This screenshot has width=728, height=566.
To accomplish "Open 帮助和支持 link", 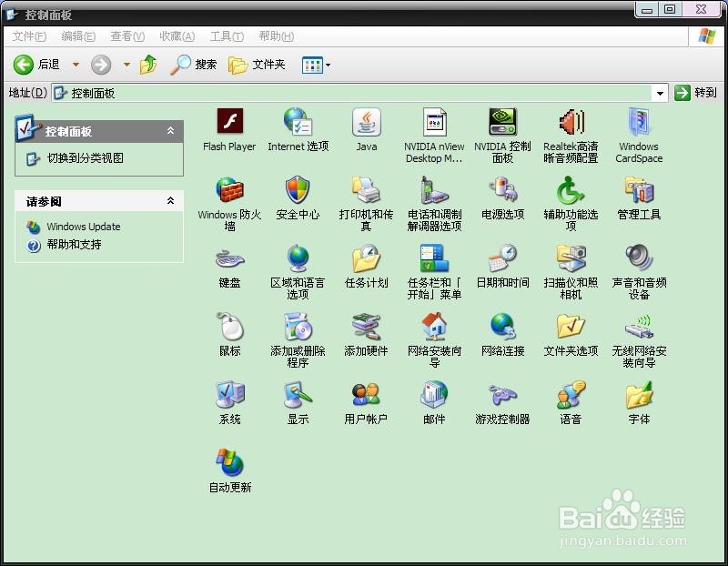I will [74, 244].
